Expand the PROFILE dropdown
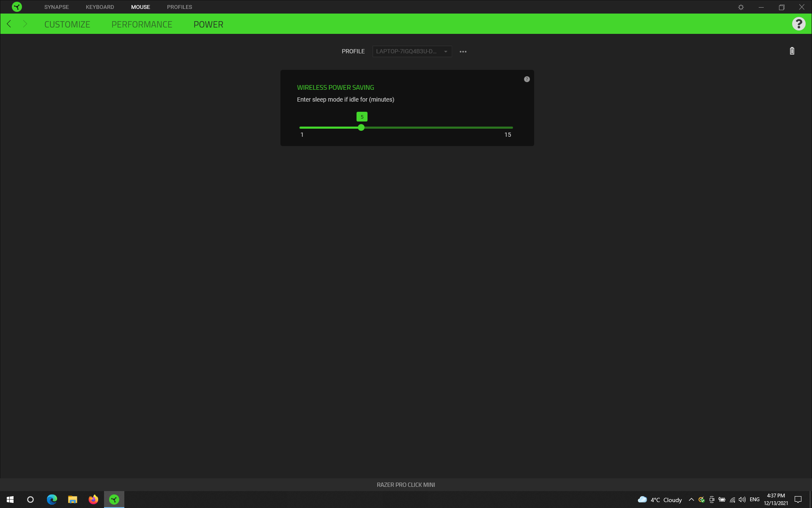812x508 pixels. (x=412, y=52)
